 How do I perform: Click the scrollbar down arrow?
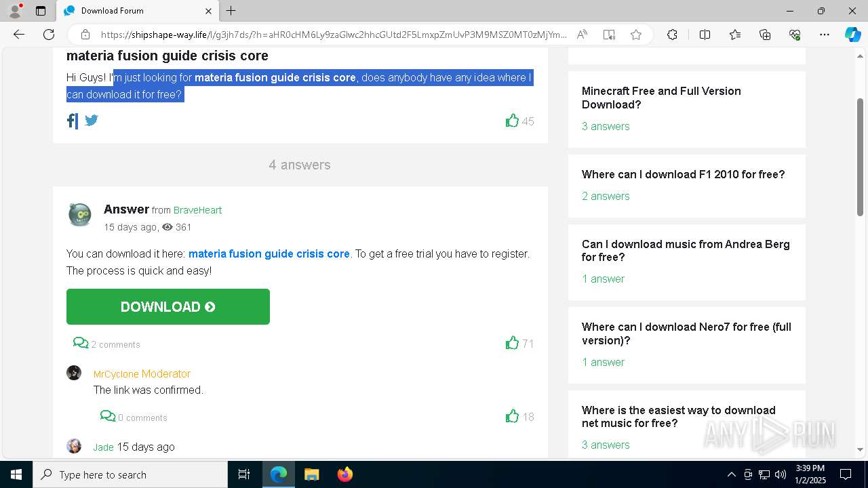pos(861,449)
